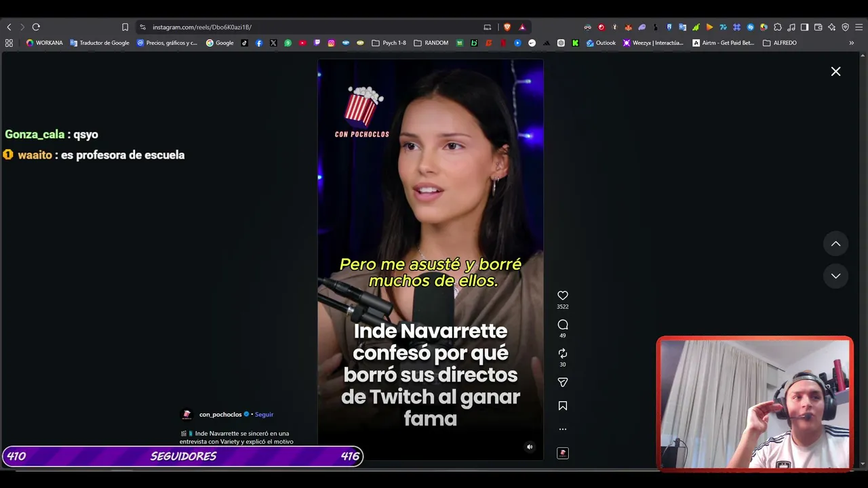Like the reel with the heart icon
This screenshot has width=868, height=488.
pyautogui.click(x=563, y=296)
